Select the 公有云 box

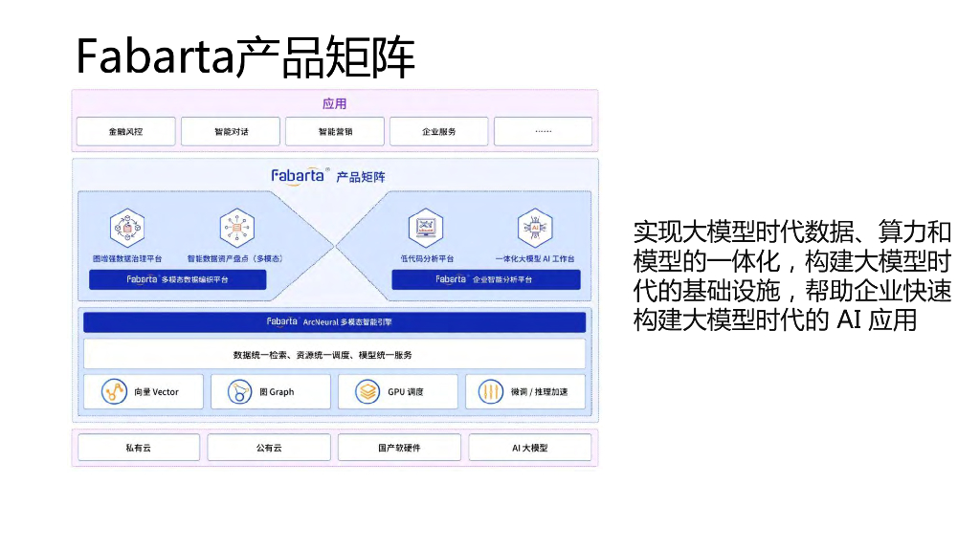click(x=269, y=448)
